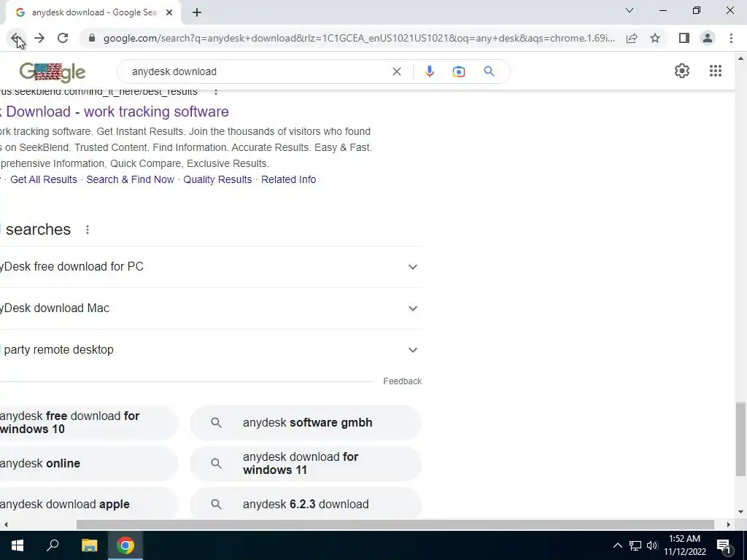Close the anydesk download tab
The image size is (747, 560).
[169, 12]
